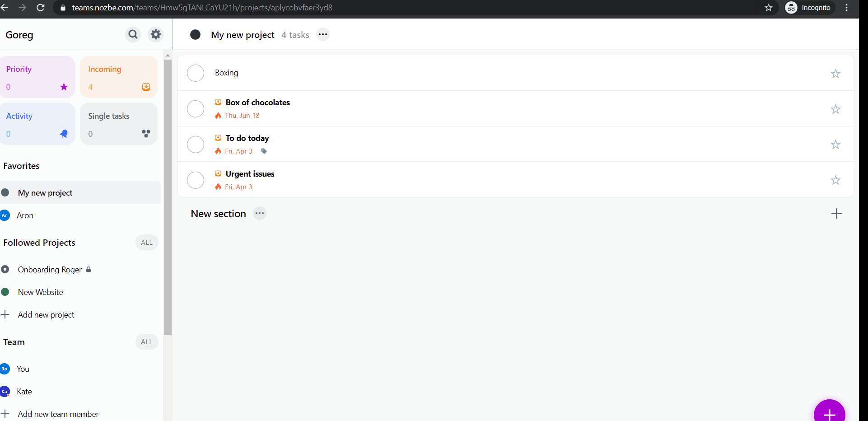The height and width of the screenshot is (421, 868).
Task: Click the Thu, Jun 18 due date
Action: (x=242, y=116)
